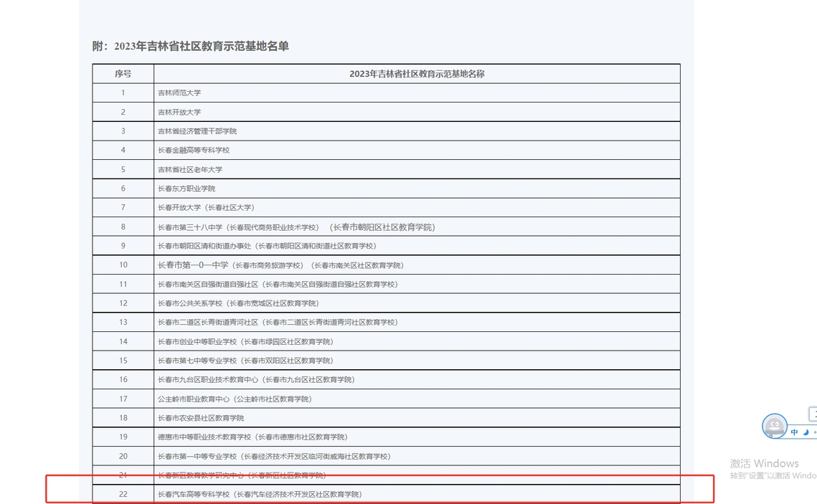Image resolution: width=817 pixels, height=504 pixels.
Task: Click serial number 10 cell
Action: coord(123,265)
